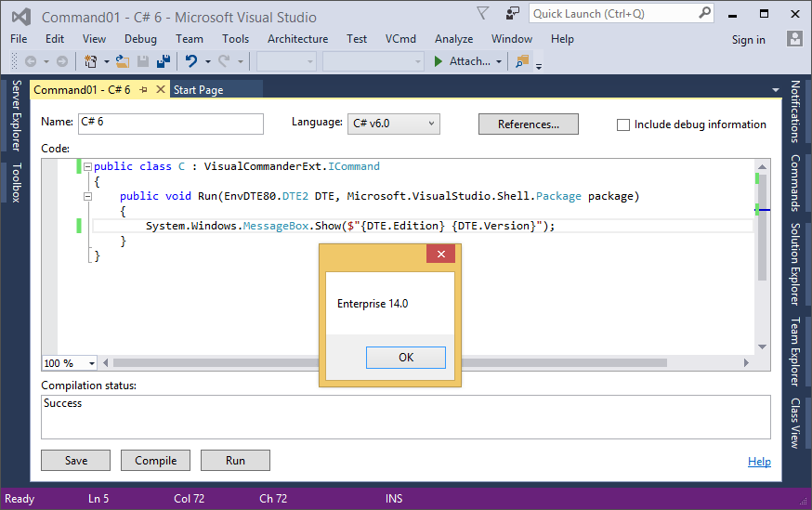Open the VCmd menu
The height and width of the screenshot is (510, 812).
coord(401,39)
